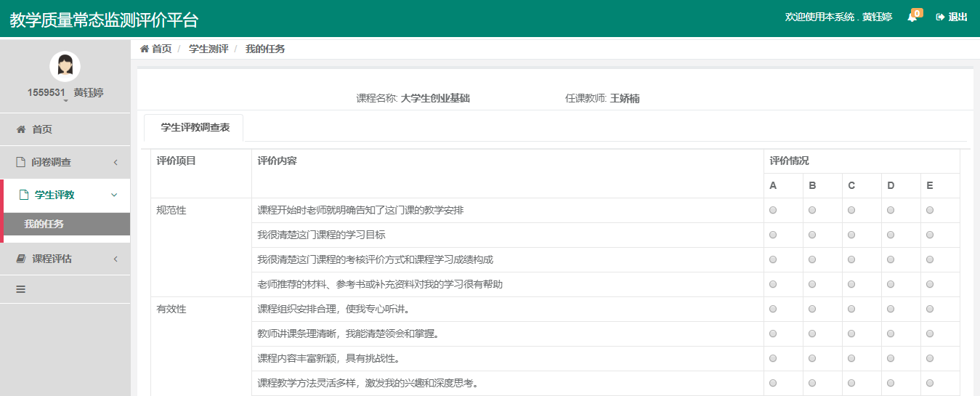Expand the 问卷调查 menu chevron
Viewport: 980px width, 396px height.
pyautogui.click(x=116, y=162)
